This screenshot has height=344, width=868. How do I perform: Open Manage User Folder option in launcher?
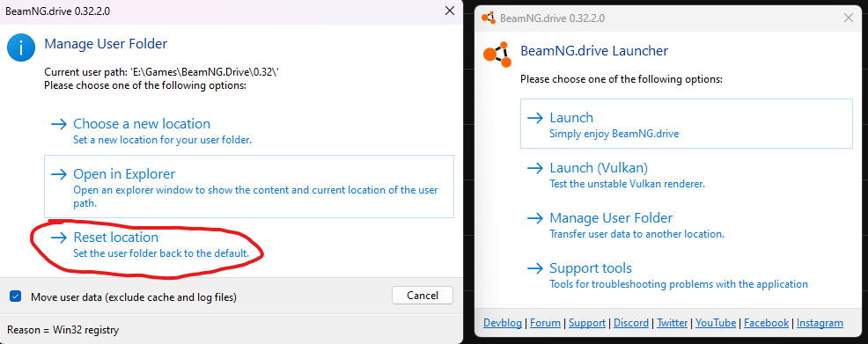click(687, 225)
